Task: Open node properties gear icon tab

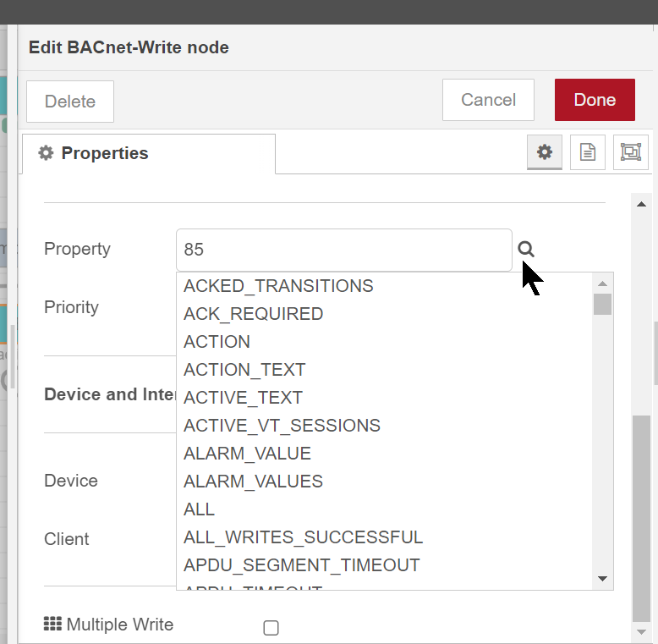Action: [545, 152]
